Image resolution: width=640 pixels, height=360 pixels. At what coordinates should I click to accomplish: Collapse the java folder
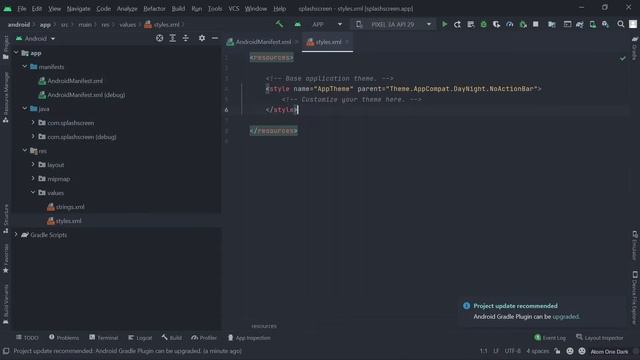(x=24, y=108)
